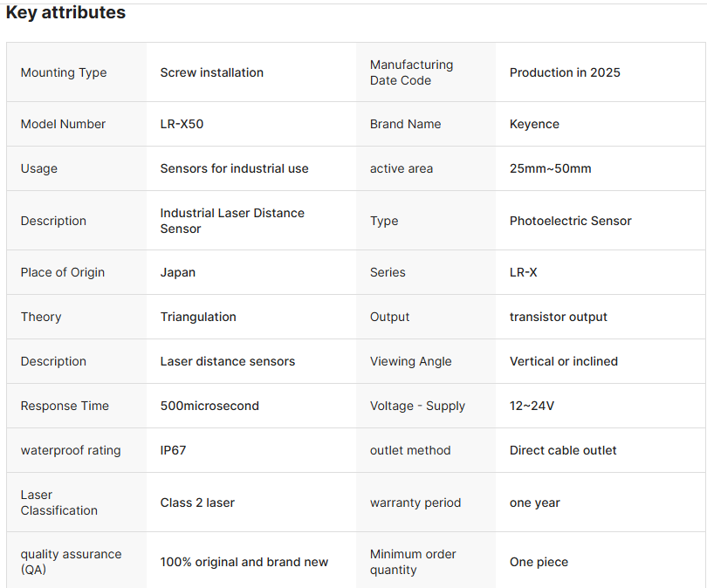
Task: Select the LR-X50 model number value
Action: (x=182, y=124)
